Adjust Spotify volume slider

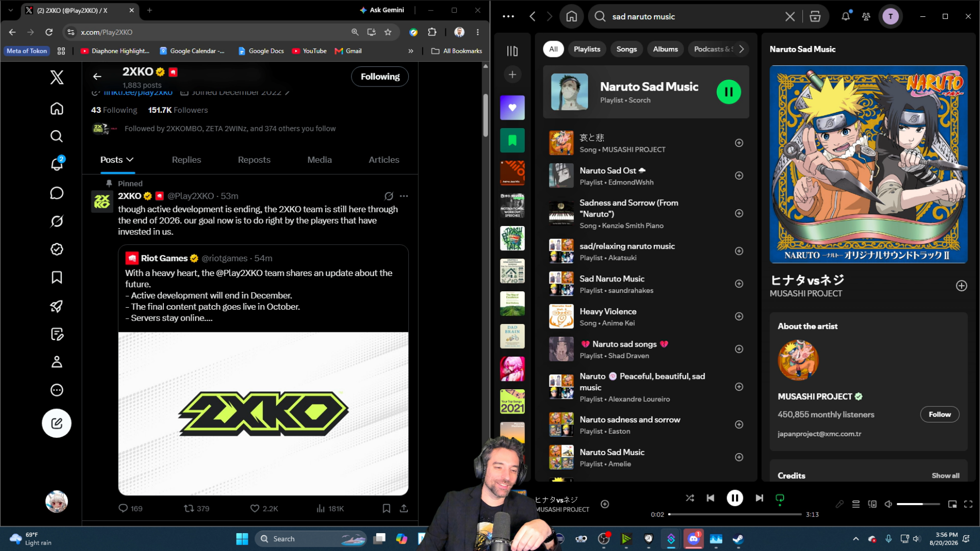coord(918,504)
